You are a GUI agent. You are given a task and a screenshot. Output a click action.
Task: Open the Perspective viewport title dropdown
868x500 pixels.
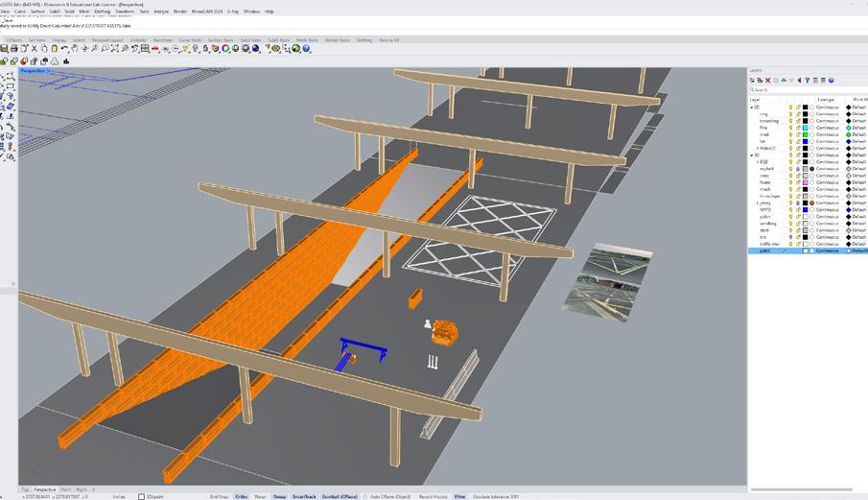[49, 71]
